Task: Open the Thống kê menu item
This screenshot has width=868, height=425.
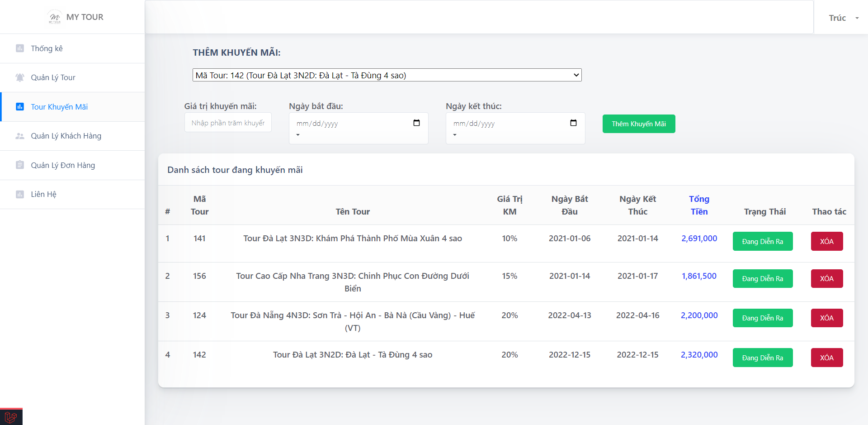Action: click(72, 48)
